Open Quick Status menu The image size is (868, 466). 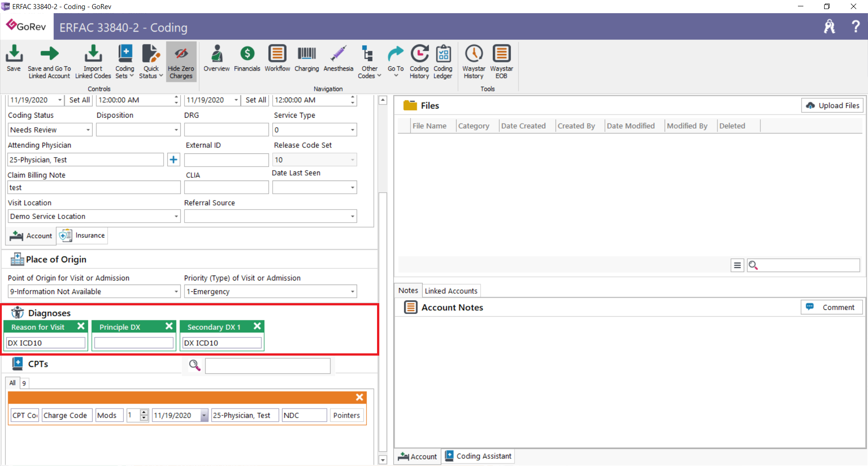coord(151,62)
